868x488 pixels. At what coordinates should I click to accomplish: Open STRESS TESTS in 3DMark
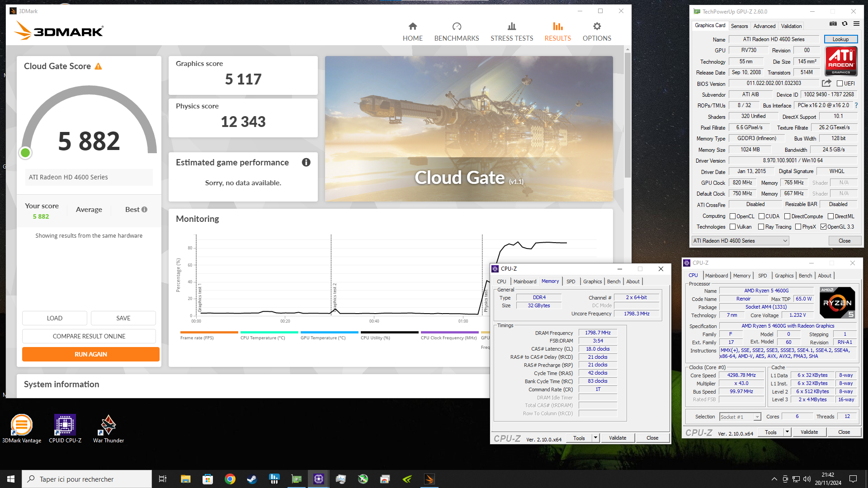tap(512, 32)
